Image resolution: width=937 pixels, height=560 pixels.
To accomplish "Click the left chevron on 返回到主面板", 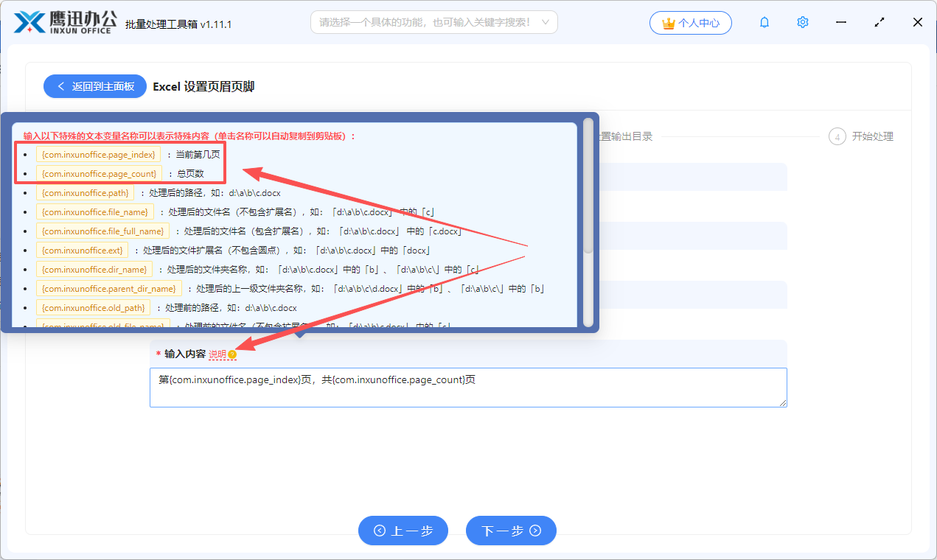I will pos(61,86).
